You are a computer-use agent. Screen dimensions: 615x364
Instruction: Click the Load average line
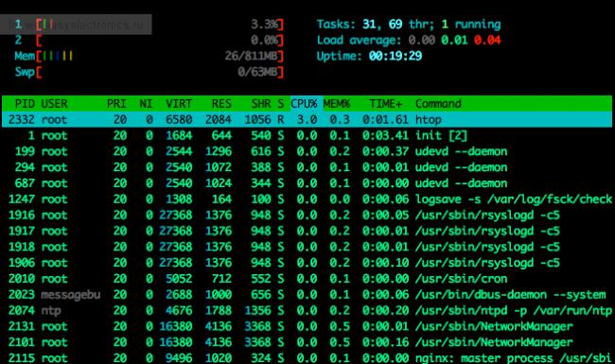point(409,40)
